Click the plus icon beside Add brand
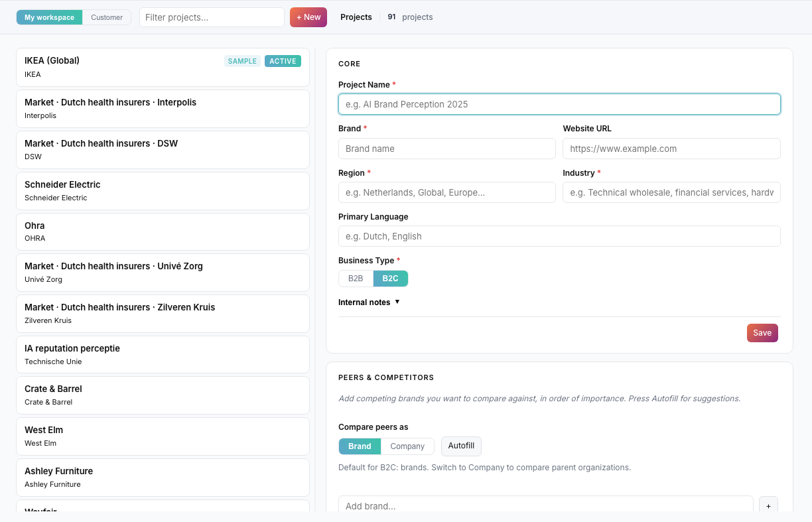 click(x=768, y=505)
